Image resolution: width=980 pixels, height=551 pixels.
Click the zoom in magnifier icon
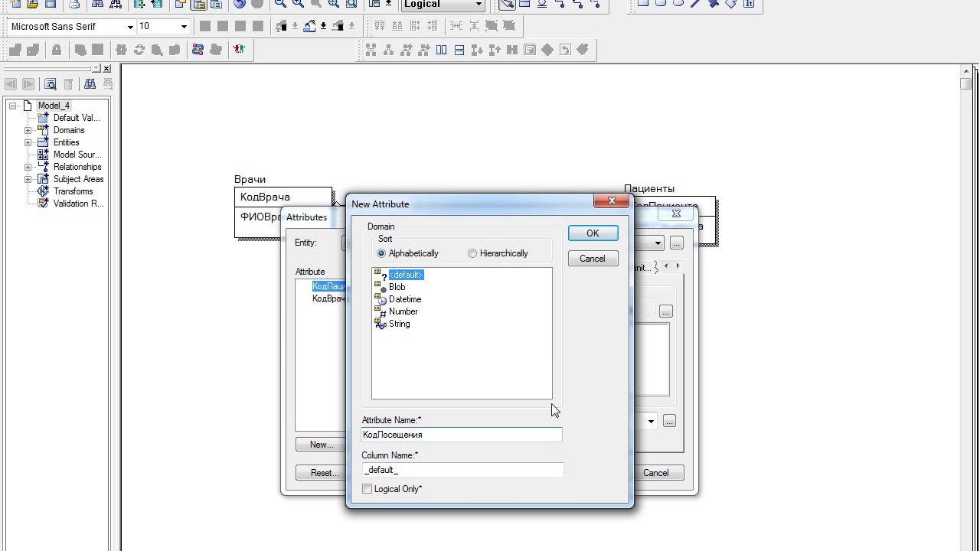298,4
